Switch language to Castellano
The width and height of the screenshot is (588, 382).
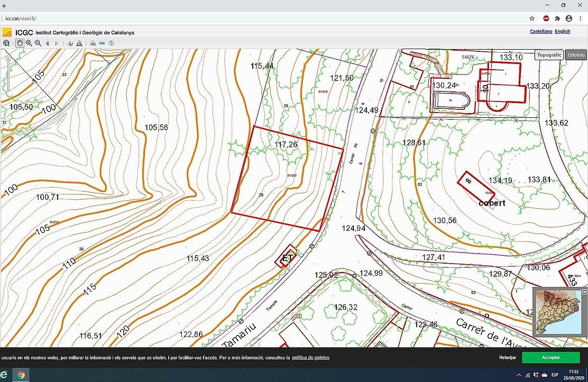(x=541, y=32)
